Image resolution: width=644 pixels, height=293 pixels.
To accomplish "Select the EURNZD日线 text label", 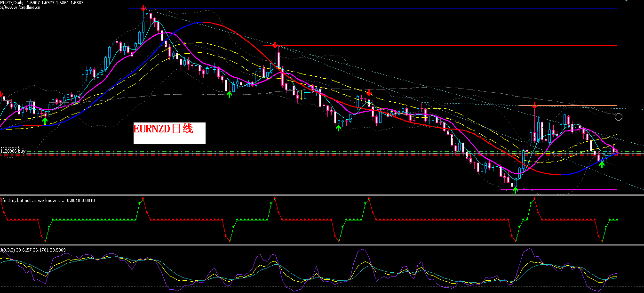I will click(x=164, y=129).
